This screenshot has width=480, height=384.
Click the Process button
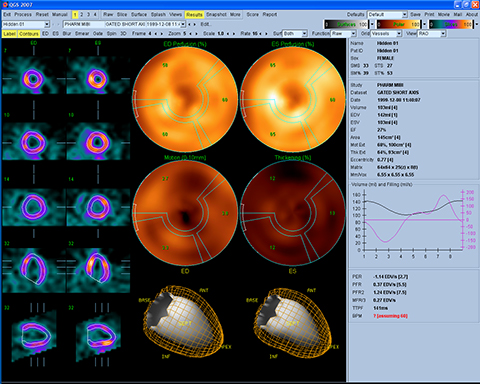(23, 15)
